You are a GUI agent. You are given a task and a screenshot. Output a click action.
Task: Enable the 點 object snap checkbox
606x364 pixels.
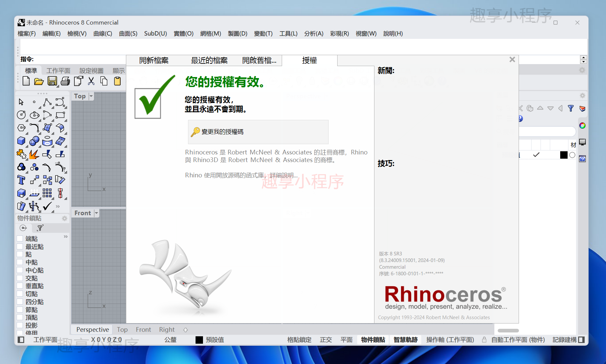click(20, 254)
